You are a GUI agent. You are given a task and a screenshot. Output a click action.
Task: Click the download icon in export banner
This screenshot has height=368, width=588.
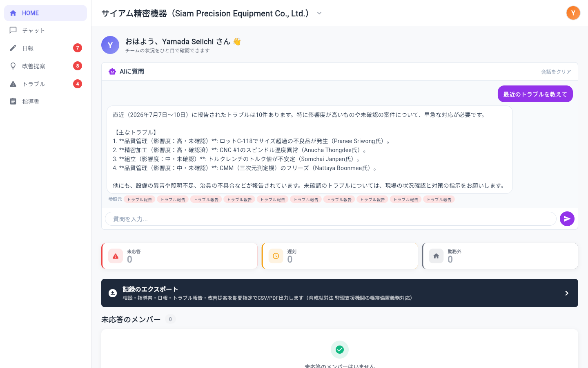click(113, 293)
